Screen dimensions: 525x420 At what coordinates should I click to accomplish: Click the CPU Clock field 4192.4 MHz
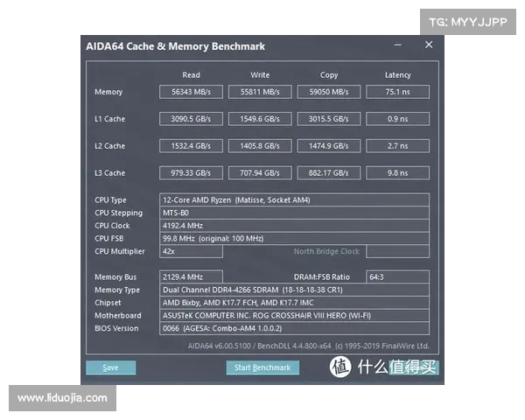click(294, 226)
